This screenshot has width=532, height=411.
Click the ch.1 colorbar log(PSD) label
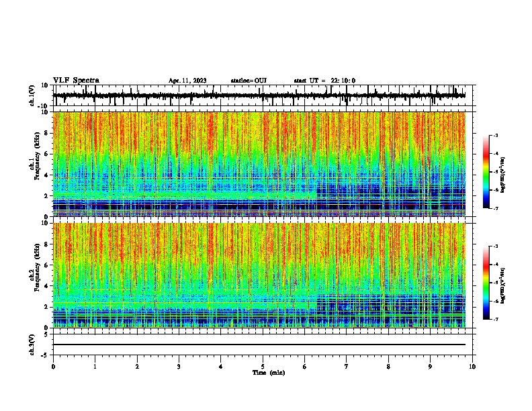(503, 175)
